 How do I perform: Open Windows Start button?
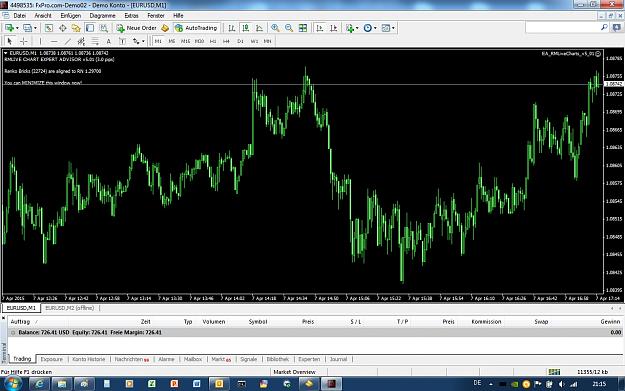click(12, 384)
